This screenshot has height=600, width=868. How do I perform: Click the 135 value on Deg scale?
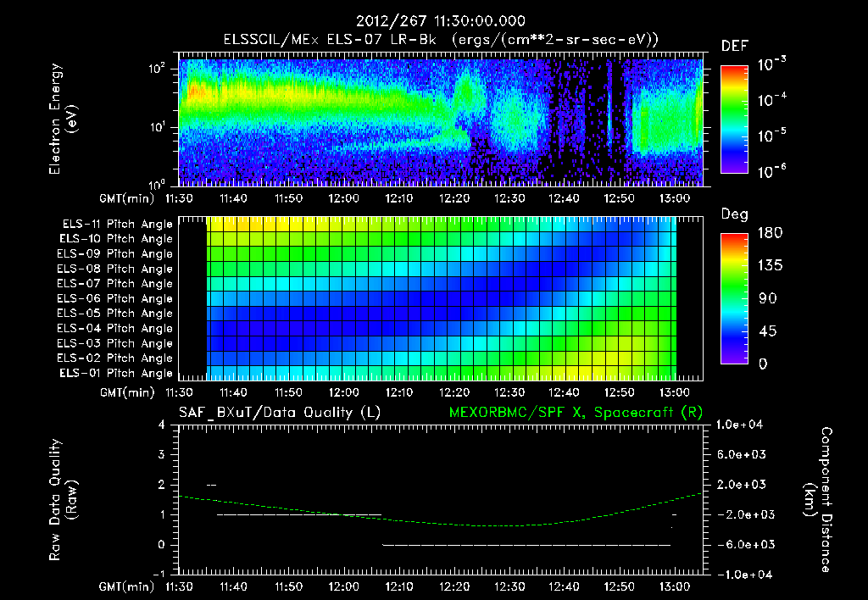770,266
